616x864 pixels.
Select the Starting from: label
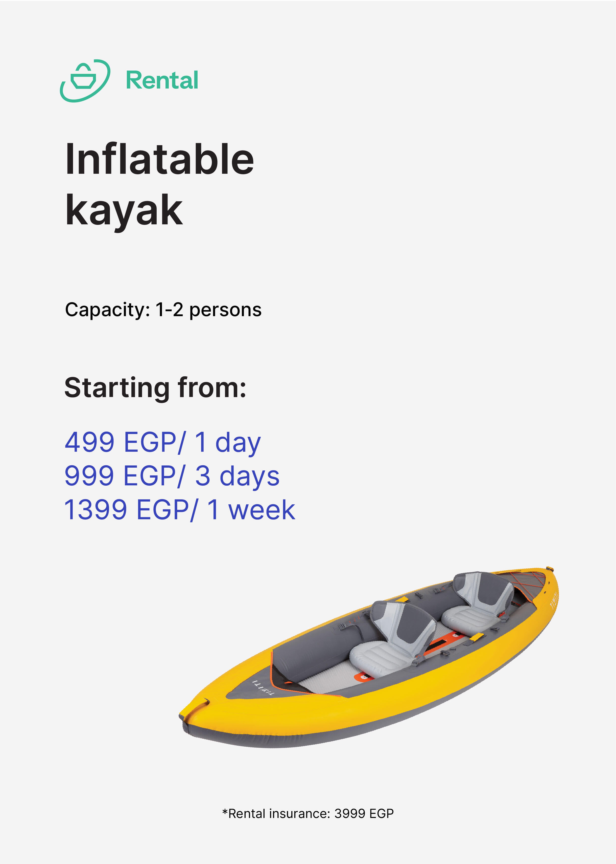click(156, 388)
